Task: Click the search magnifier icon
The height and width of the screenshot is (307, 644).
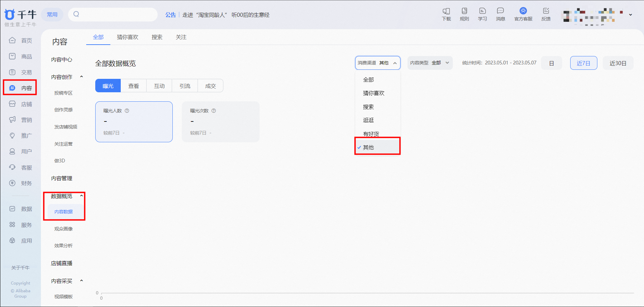Action: click(x=76, y=14)
